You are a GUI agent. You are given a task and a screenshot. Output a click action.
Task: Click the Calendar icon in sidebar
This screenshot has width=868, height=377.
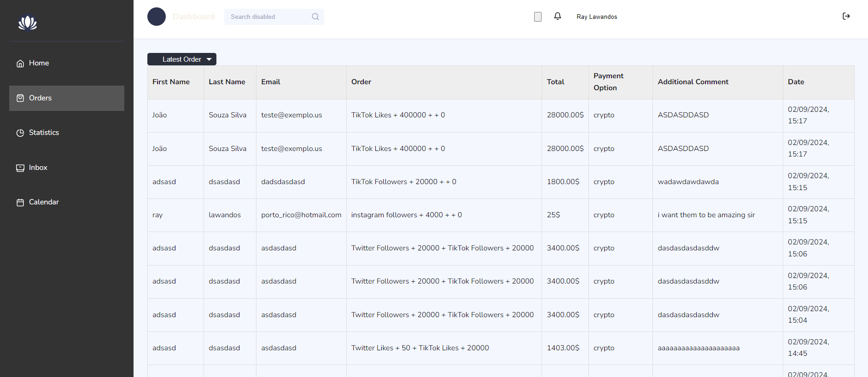(20, 203)
